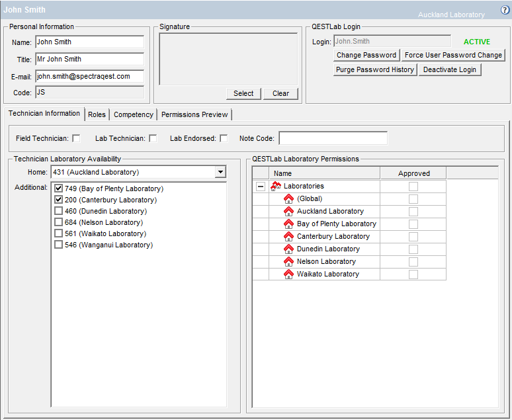This screenshot has height=420, width=512.
Task: Uncheck 749 (Bay of Plenty Laboratory)
Action: tap(59, 189)
